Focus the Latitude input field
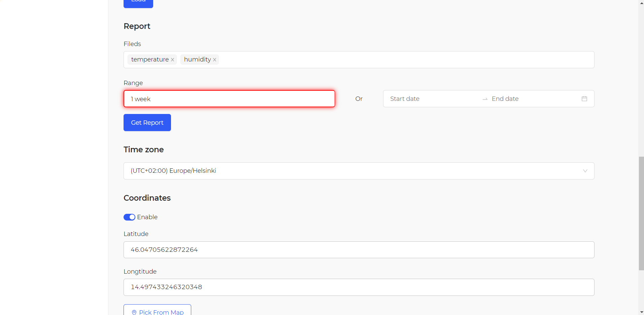644x315 pixels. (359, 250)
